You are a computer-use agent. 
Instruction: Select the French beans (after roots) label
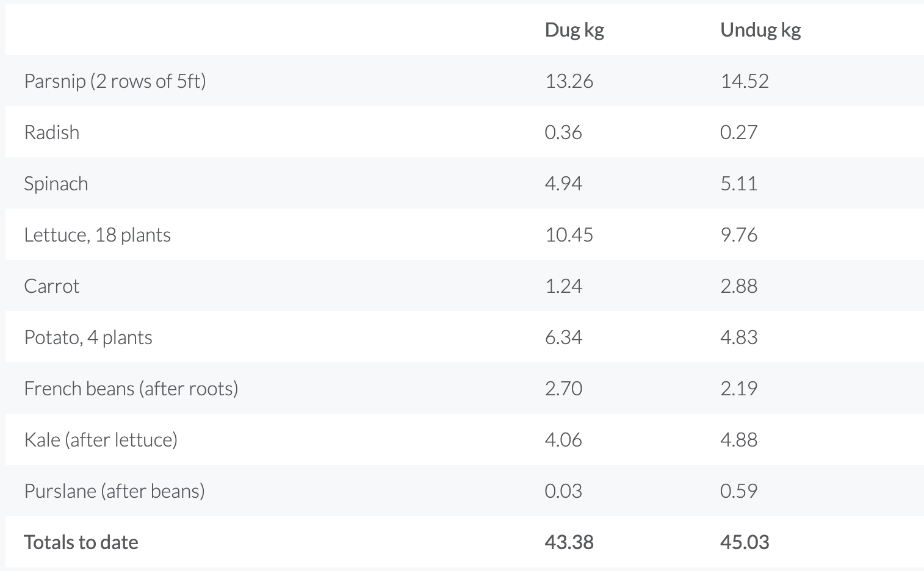(131, 389)
